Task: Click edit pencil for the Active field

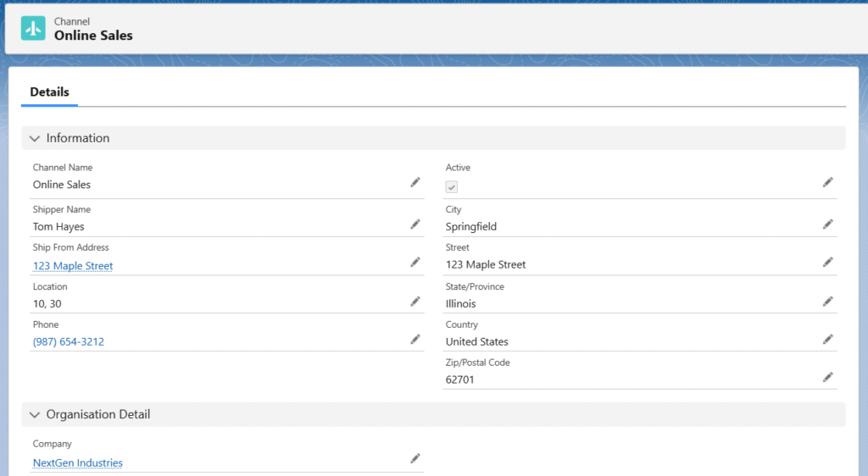Action: (x=828, y=182)
